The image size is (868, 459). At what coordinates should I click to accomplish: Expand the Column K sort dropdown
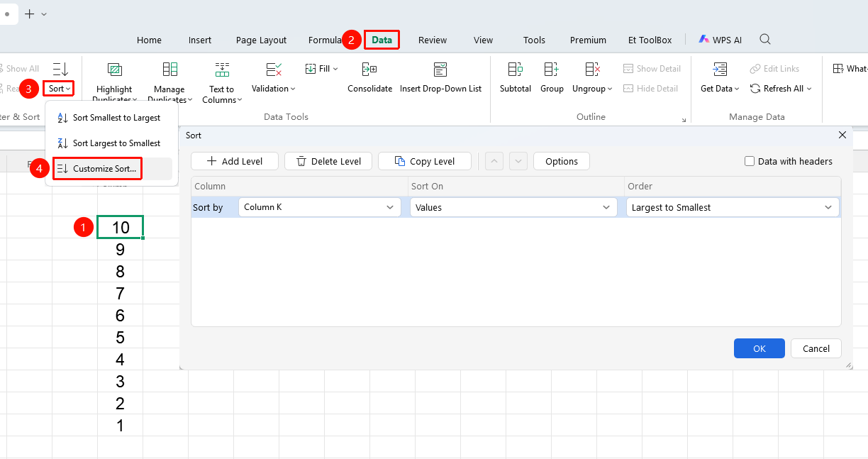[319, 207]
